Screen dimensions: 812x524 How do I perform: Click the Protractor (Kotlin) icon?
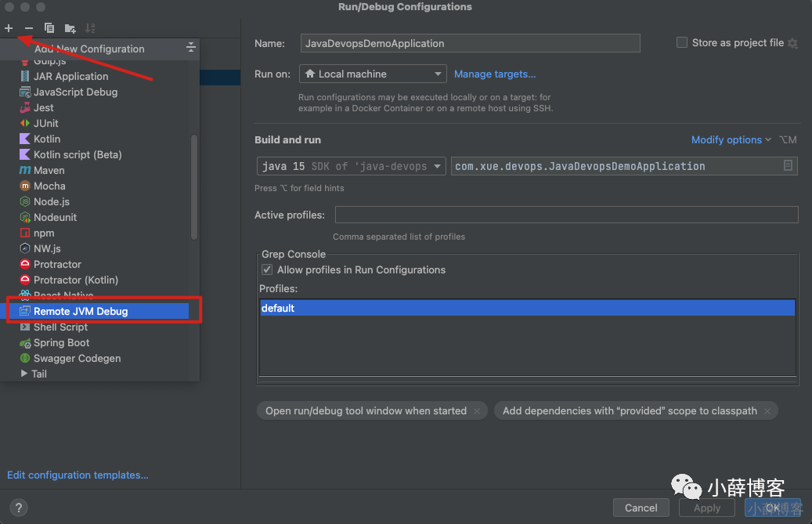click(x=25, y=280)
